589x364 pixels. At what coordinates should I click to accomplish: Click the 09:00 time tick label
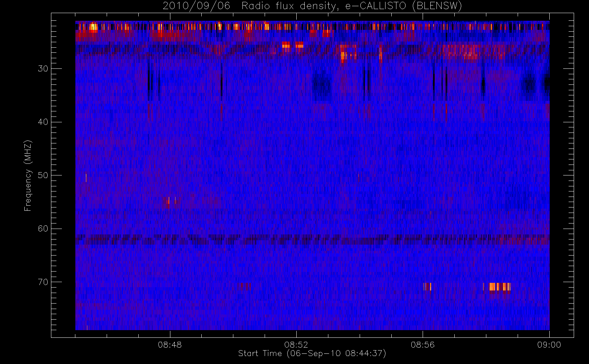(x=549, y=345)
